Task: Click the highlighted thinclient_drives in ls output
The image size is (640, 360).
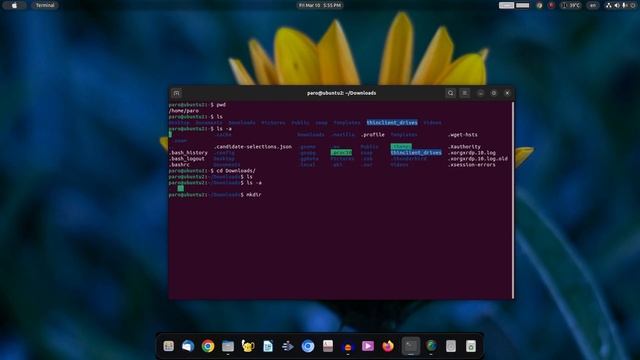Action: coord(392,122)
